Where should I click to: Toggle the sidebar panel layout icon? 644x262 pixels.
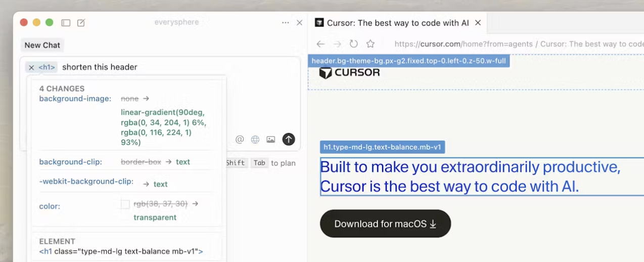(66, 23)
